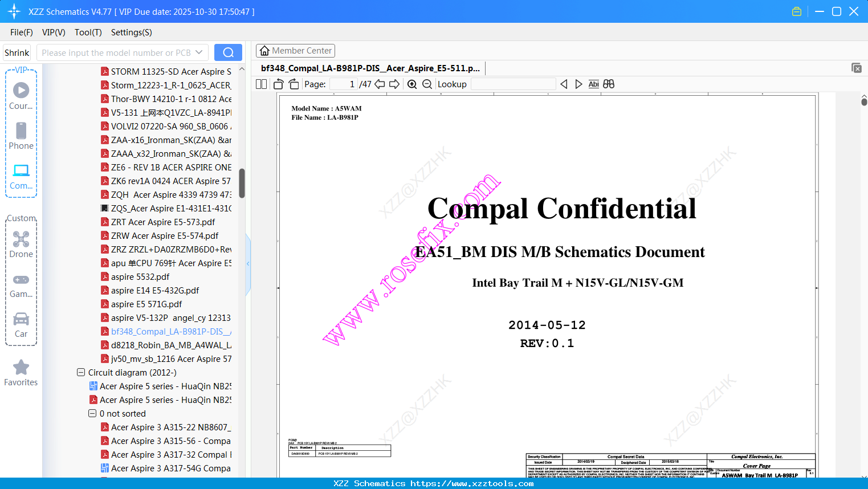Click the window layout icon beside the document tab

[x=856, y=68]
